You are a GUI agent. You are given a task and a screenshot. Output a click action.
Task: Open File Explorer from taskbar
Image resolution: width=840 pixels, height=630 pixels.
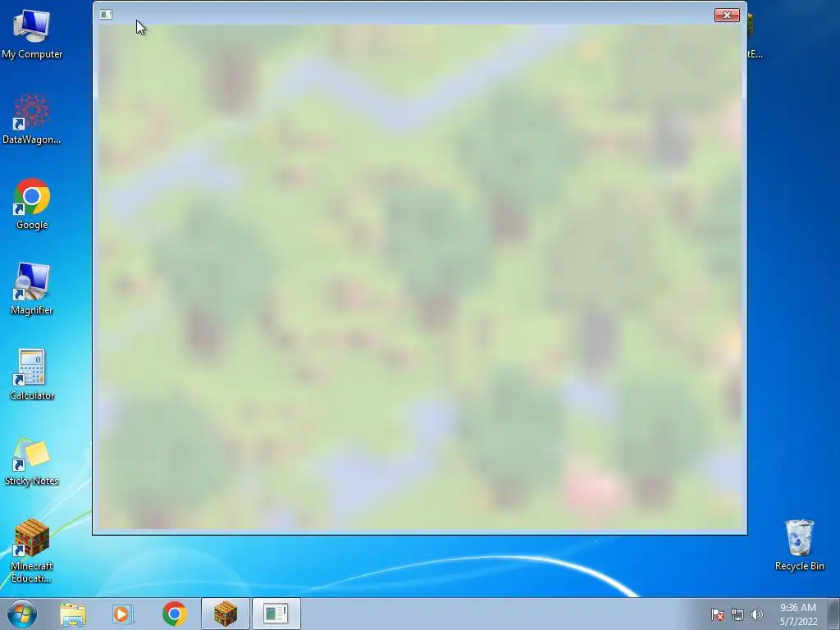coord(73,614)
